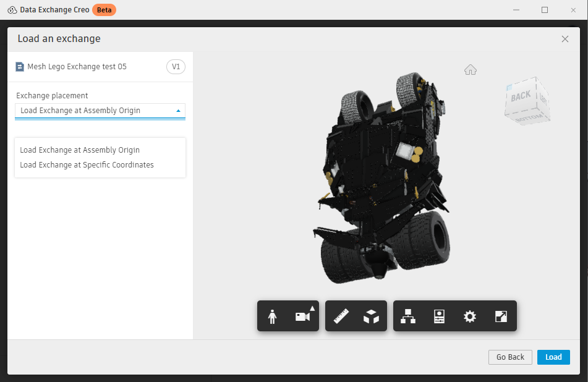
Task: Open the Explode model tool
Action: 371,316
